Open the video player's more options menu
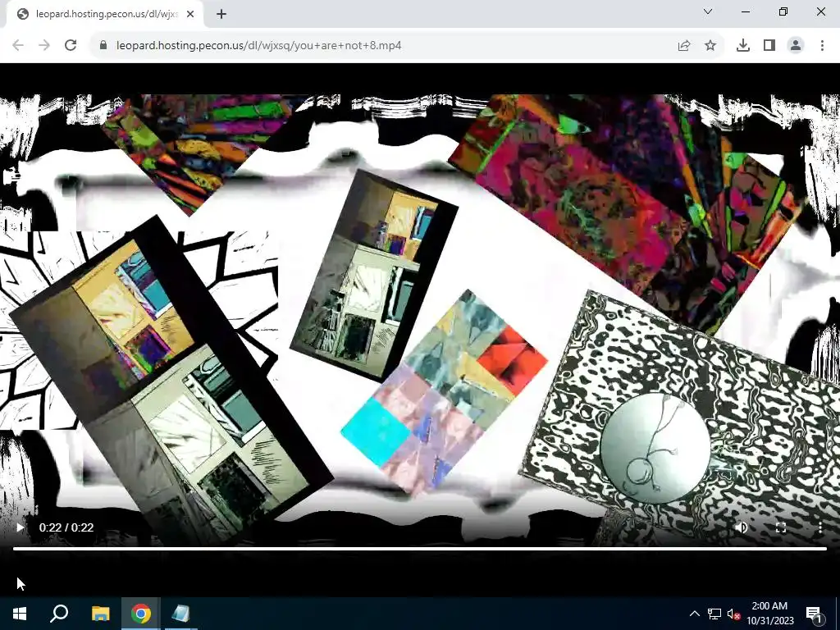This screenshot has height=630, width=840. click(820, 527)
